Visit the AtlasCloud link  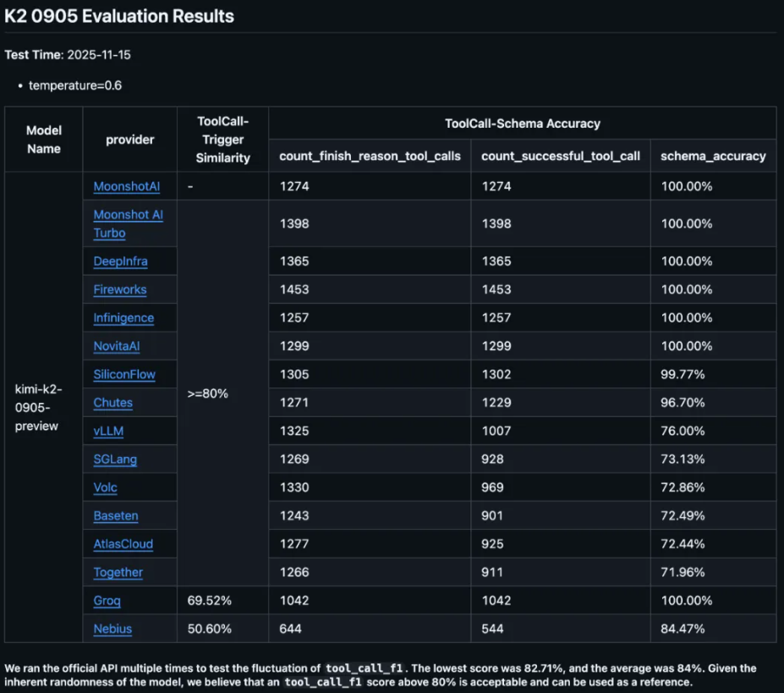tap(123, 544)
